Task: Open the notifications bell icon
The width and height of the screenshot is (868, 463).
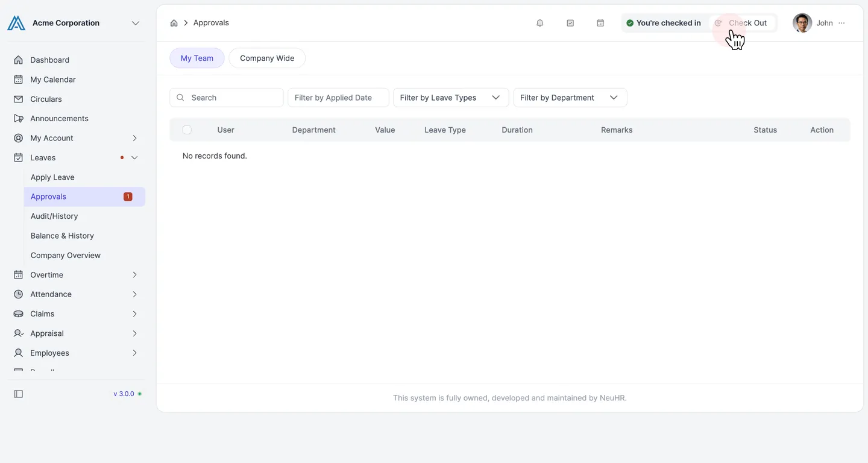Action: 540,23
